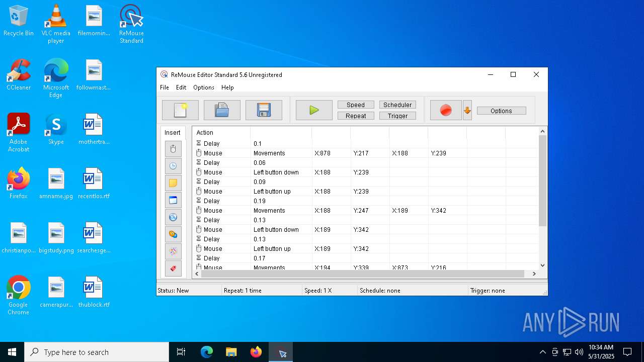Start recording with the red record button
Image resolution: width=644 pixels, height=362 pixels.
(446, 110)
